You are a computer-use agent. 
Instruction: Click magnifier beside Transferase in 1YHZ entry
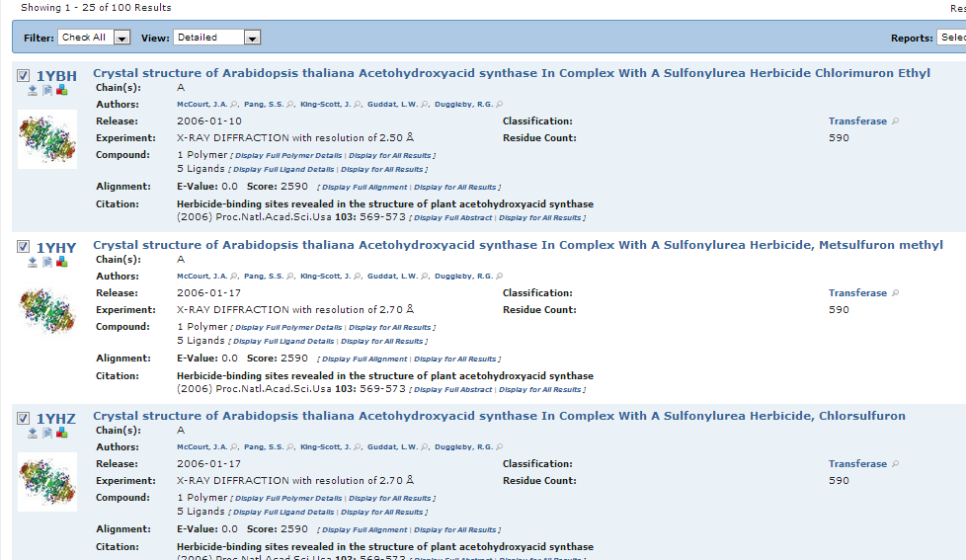click(x=896, y=464)
